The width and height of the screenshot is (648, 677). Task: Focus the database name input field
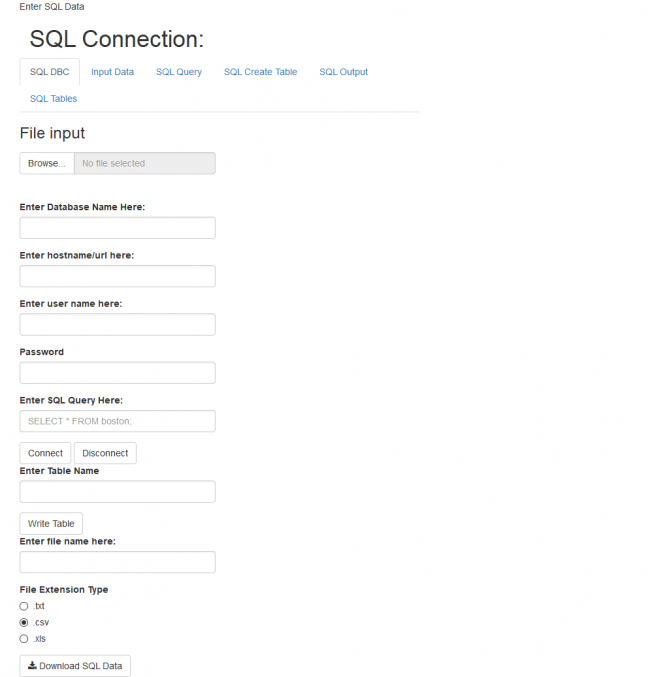(117, 228)
